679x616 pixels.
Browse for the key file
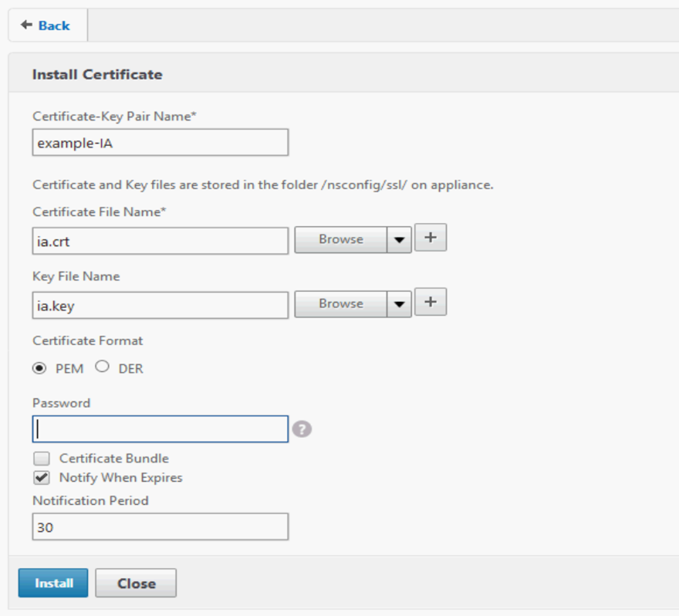(x=340, y=304)
